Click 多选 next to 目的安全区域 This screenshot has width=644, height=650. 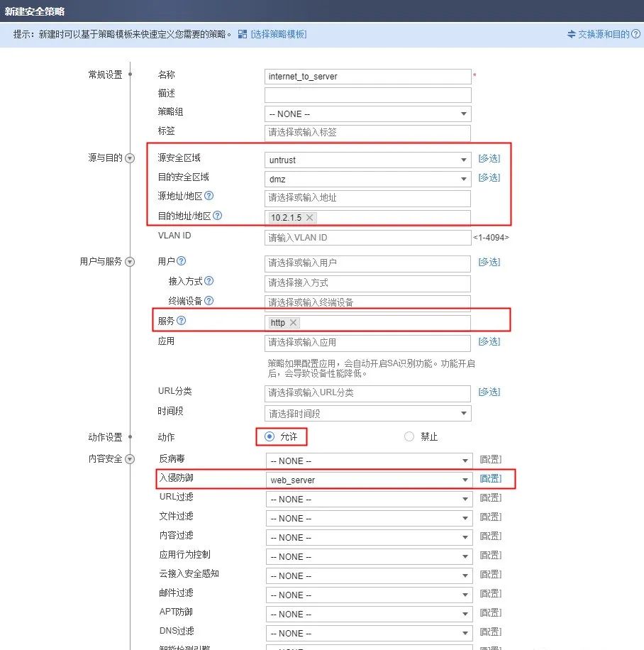(489, 177)
